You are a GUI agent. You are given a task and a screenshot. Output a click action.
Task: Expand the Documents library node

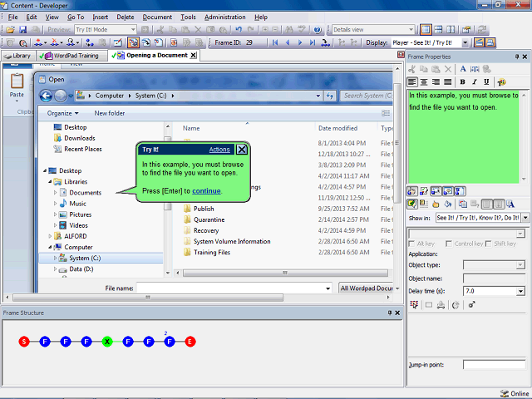(x=55, y=192)
